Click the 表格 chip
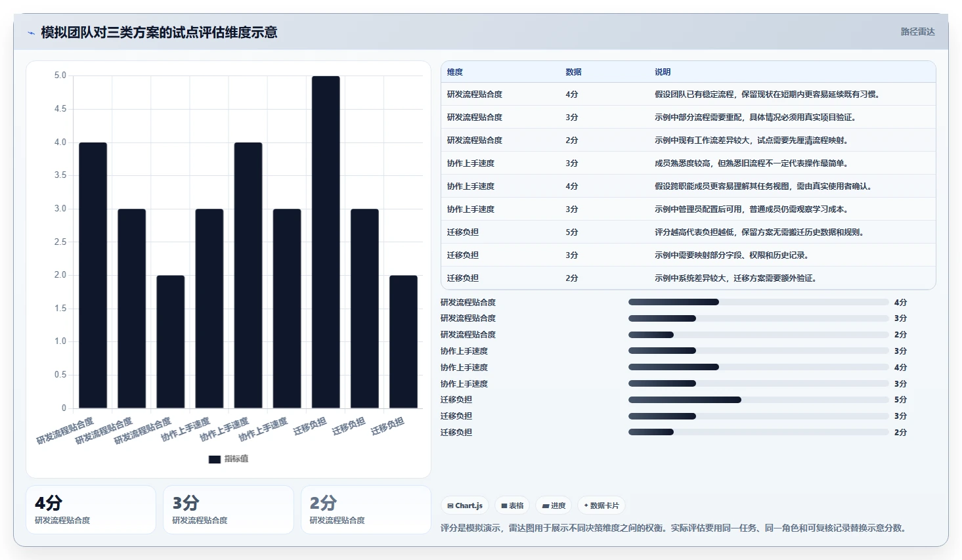This screenshot has width=962, height=560. 512,506
